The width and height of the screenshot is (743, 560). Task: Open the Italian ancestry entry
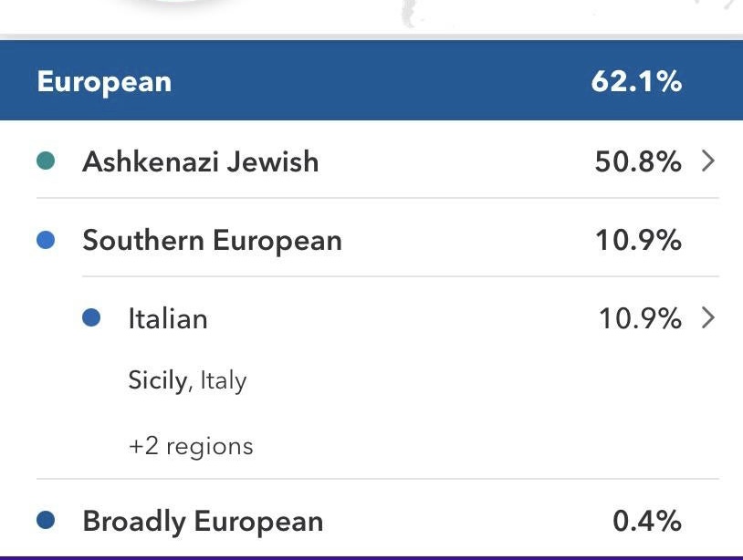tap(168, 318)
